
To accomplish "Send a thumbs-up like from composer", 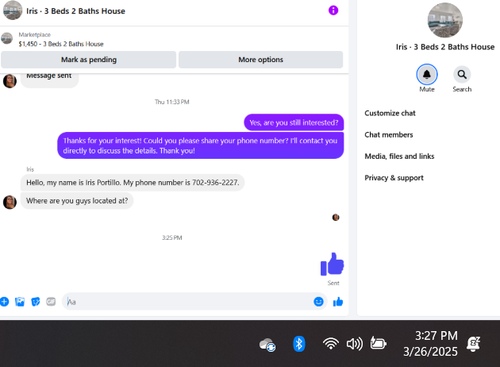I will pos(338,302).
